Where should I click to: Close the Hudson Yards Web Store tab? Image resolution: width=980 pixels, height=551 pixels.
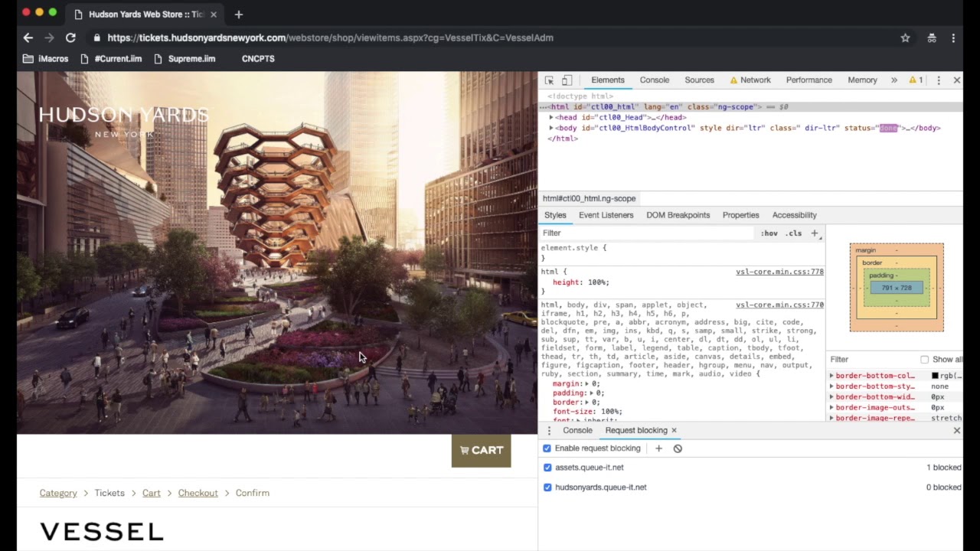tap(214, 15)
